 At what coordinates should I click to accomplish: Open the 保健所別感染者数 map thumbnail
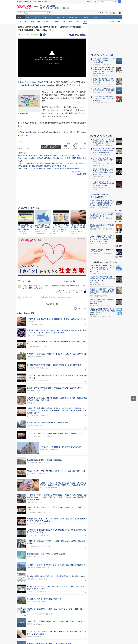(x=29, y=101)
